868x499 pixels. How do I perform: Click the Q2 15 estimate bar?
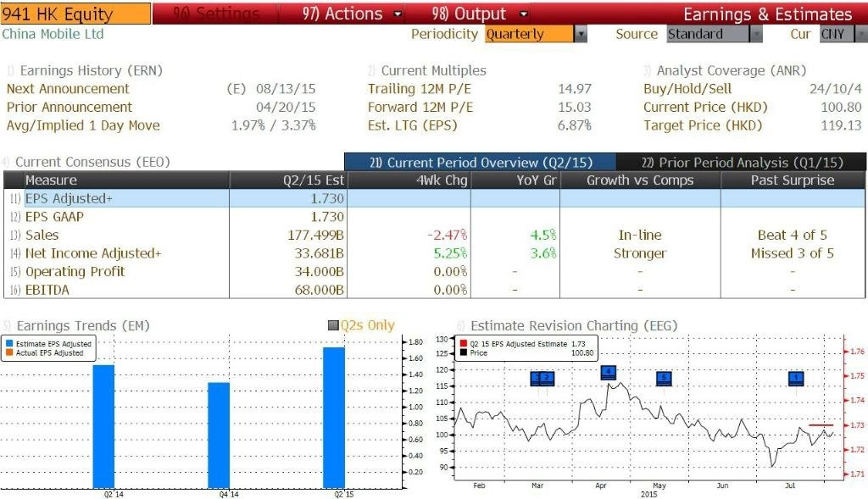pyautogui.click(x=334, y=418)
